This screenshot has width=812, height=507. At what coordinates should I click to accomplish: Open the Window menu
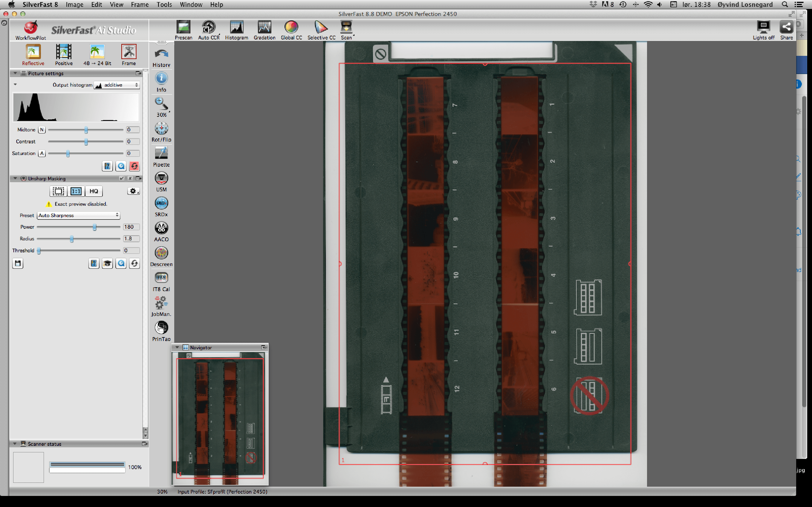pos(191,4)
